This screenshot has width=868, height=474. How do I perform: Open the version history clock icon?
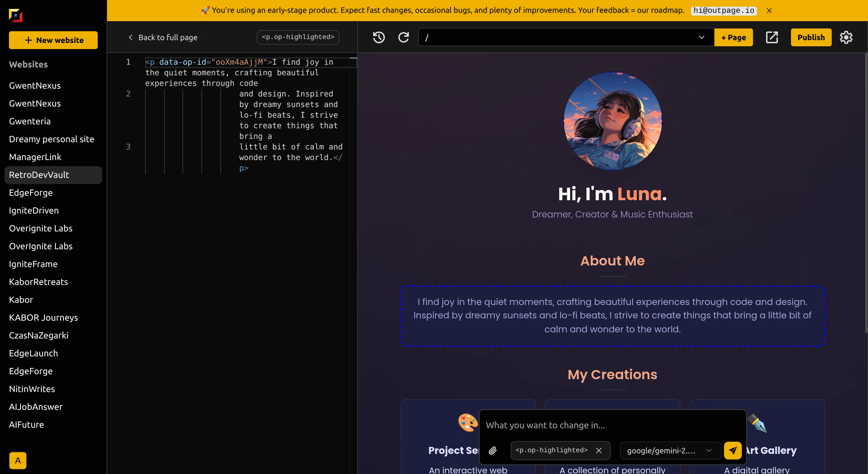[379, 37]
